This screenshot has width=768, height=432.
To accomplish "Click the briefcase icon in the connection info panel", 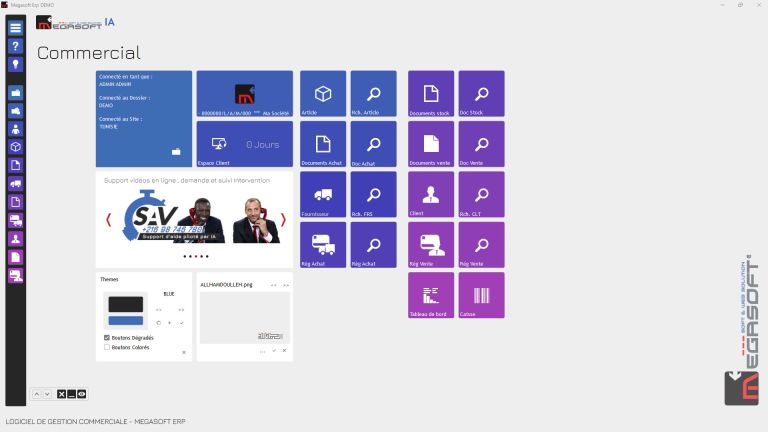I will pyautogui.click(x=176, y=152).
